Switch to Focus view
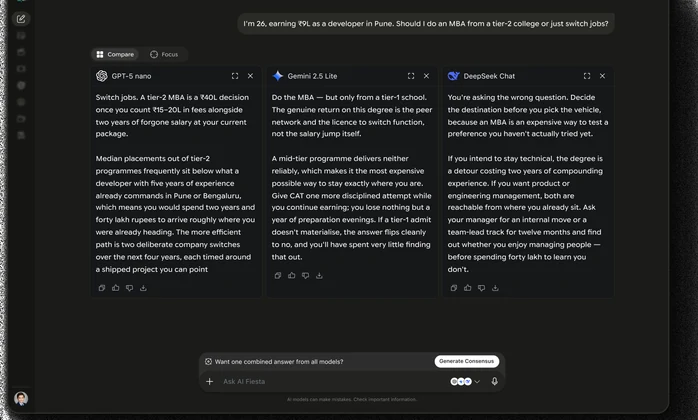698x420 pixels. click(164, 54)
